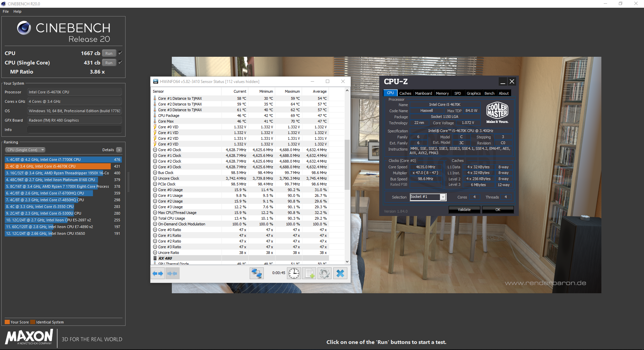Click HWiNFO Maximum column header
This screenshot has width=644, height=350.
(288, 91)
